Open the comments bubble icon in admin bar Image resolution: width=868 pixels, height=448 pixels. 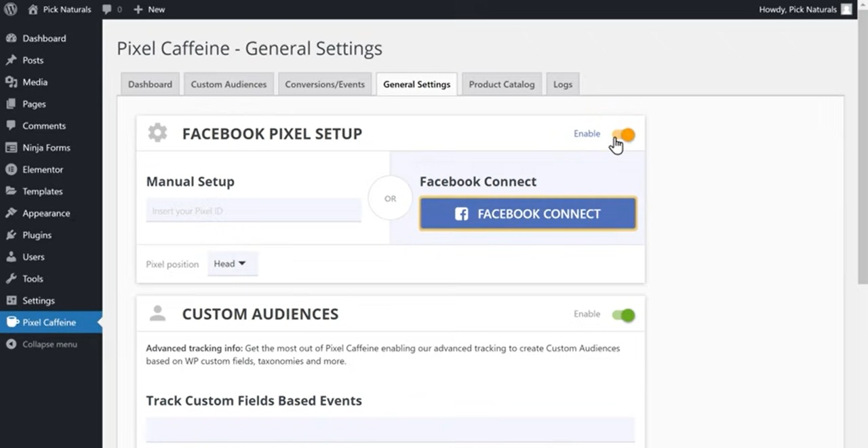(x=107, y=10)
